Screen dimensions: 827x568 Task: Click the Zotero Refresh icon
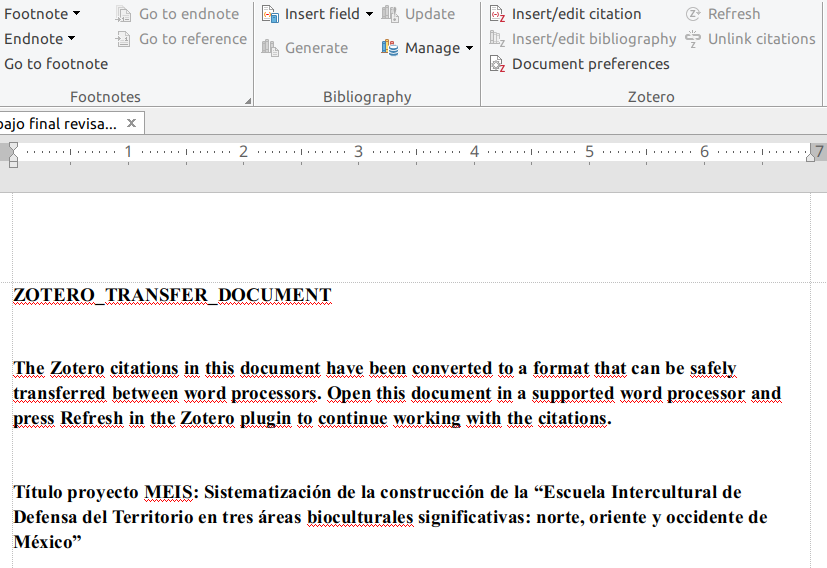click(693, 14)
